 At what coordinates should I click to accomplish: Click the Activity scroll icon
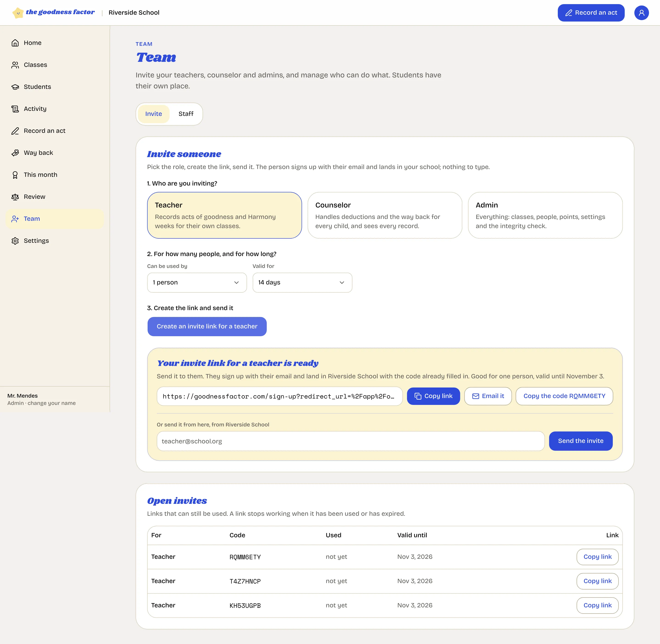coord(15,109)
